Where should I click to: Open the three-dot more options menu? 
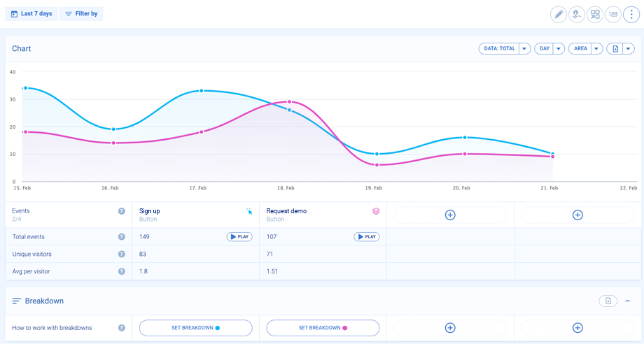pos(631,15)
